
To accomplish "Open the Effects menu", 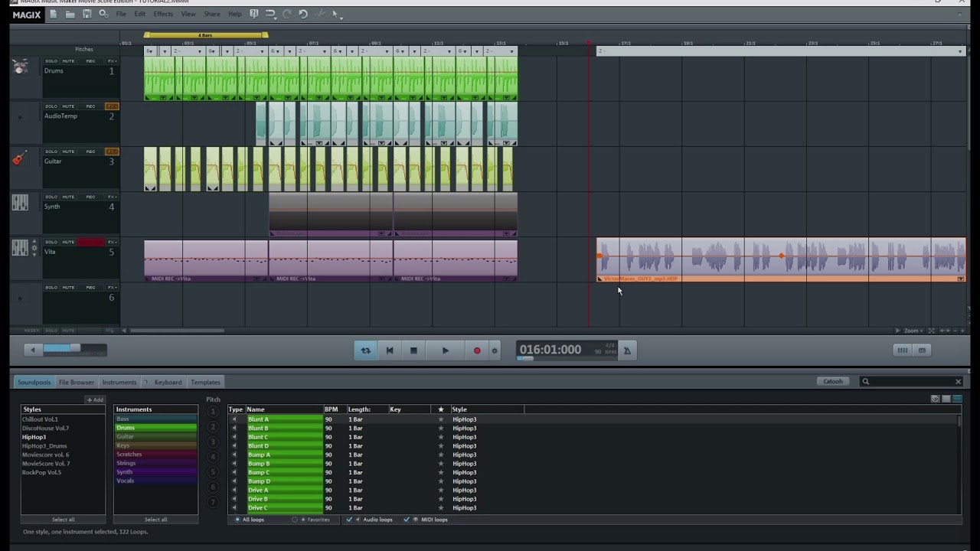I will click(163, 14).
